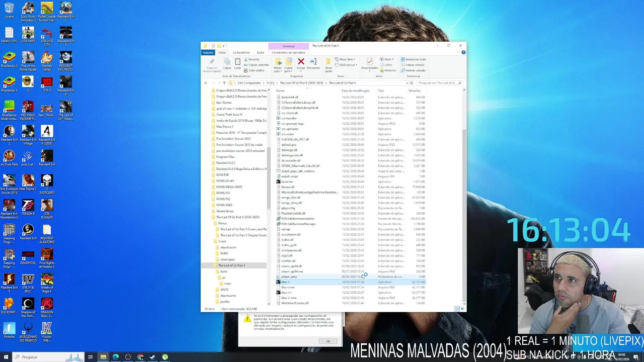Click the Pesquisar em The Last of Us search box
The image size is (644, 362).
[x=439, y=83]
